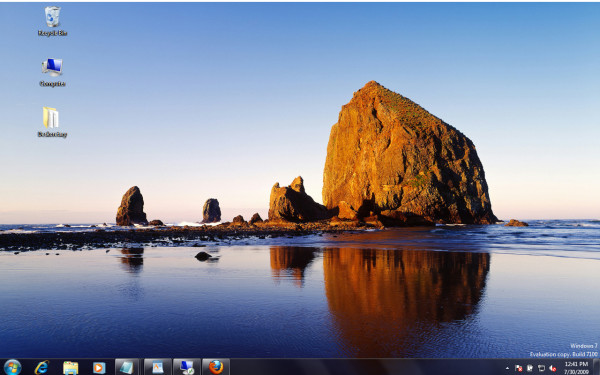Switch to the Firefox window on taskbar
This screenshot has height=375, width=600.
pos(216,367)
